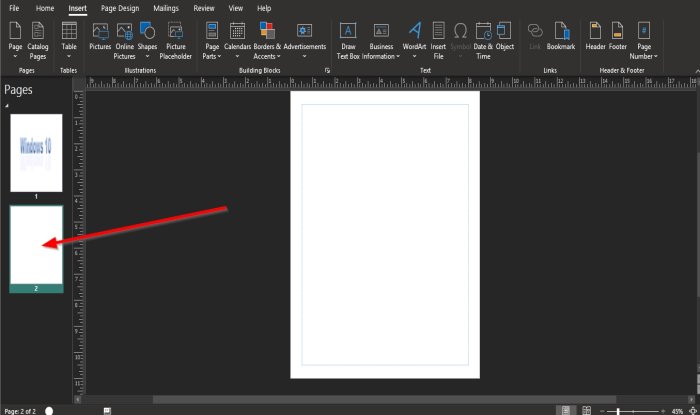Image resolution: width=700 pixels, height=415 pixels.
Task: Open Building Blocks dialog launcher
Action: click(x=327, y=71)
